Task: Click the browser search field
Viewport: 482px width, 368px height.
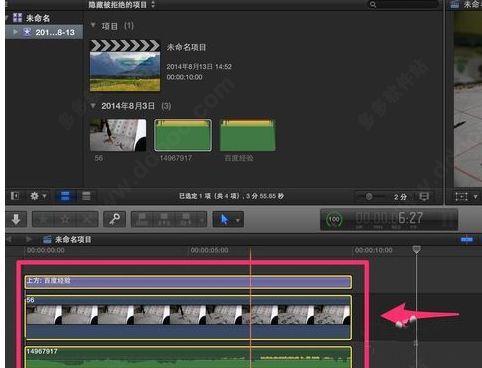Action: tap(403, 4)
